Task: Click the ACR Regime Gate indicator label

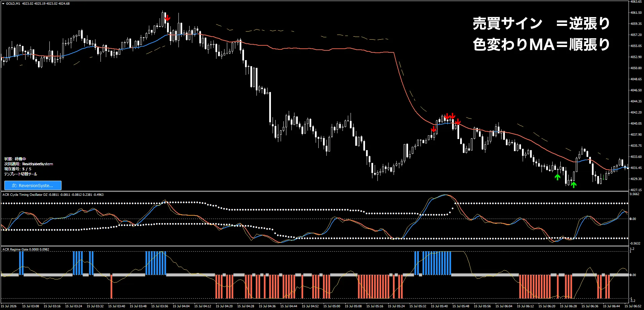Action: 15,250
